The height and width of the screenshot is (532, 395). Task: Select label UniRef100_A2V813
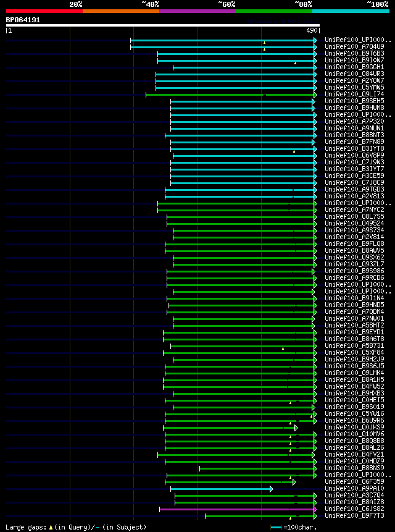point(354,196)
